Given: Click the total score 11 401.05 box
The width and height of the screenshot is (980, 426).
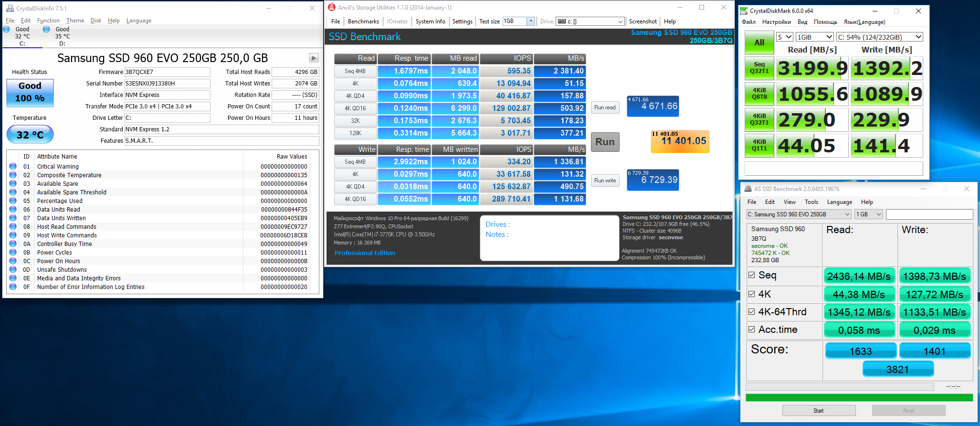Looking at the screenshot, I should (680, 141).
